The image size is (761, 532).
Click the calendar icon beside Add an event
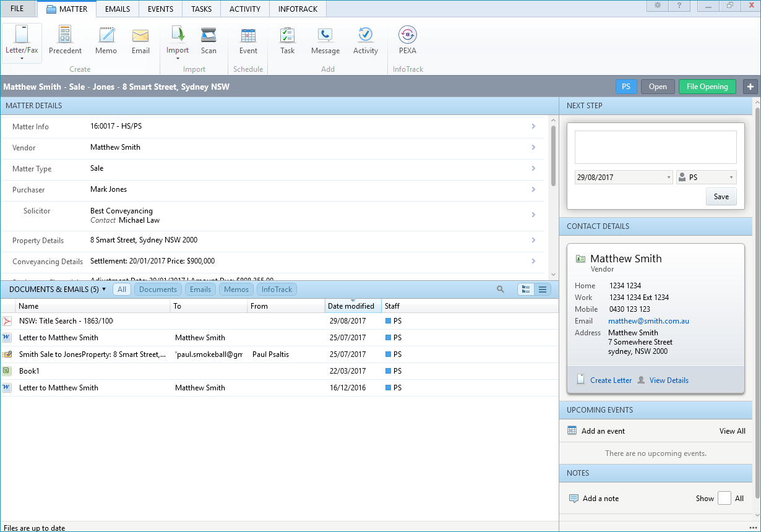[572, 431]
